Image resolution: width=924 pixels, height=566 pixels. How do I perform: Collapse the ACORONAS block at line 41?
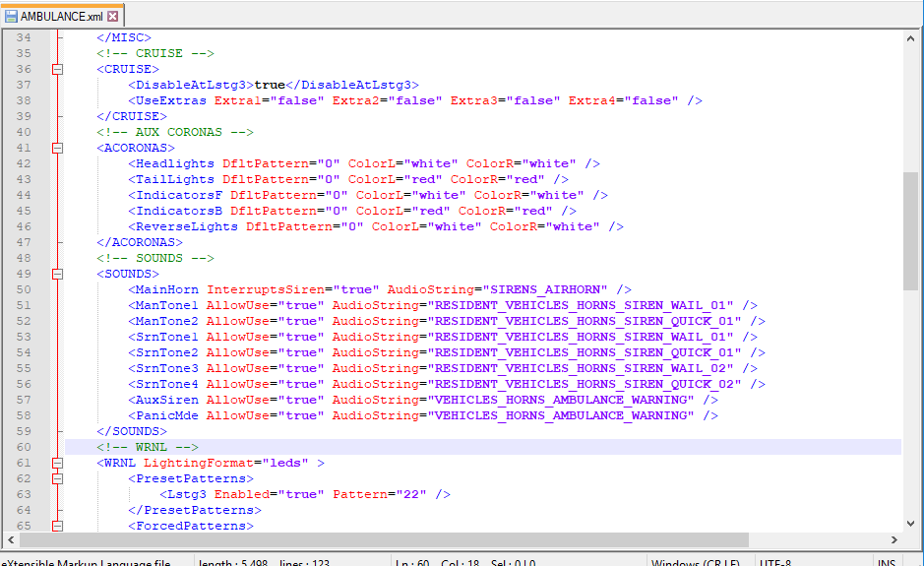click(x=57, y=148)
